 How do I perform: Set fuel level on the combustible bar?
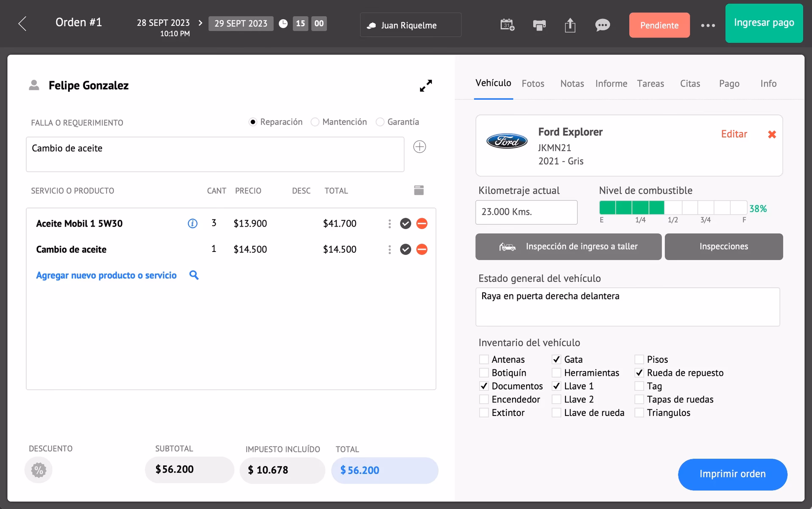click(673, 208)
